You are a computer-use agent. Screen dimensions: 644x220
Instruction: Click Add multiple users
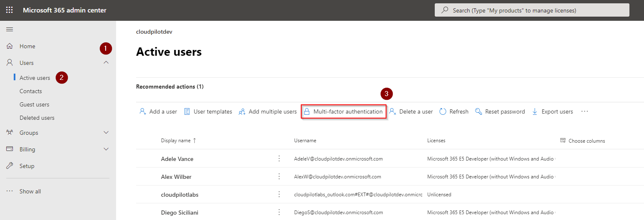(x=268, y=111)
